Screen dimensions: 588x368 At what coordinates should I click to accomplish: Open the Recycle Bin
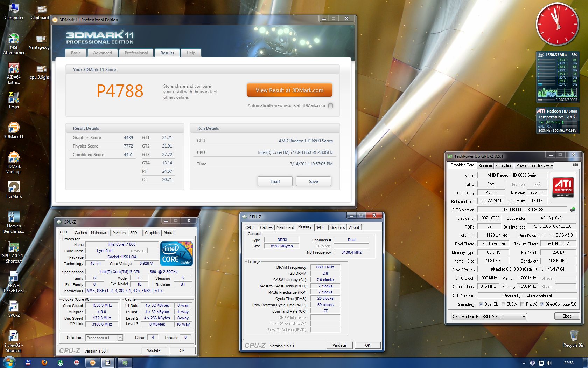click(574, 339)
